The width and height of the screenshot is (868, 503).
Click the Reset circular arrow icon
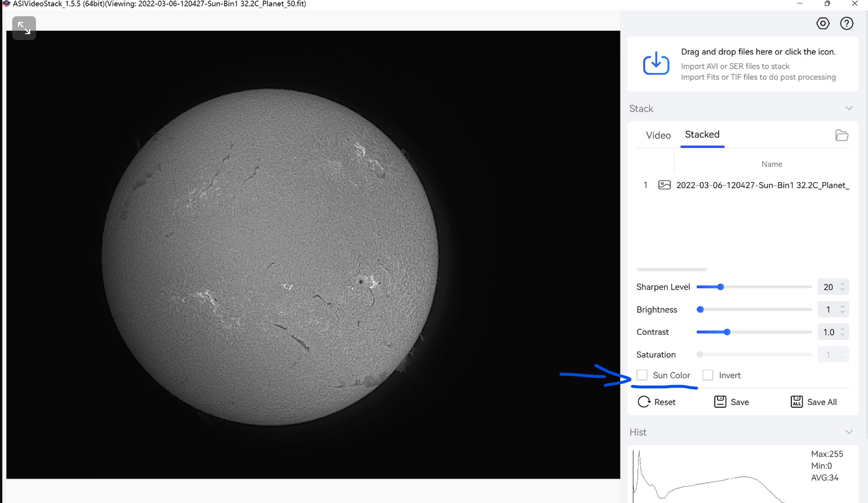[x=644, y=402]
